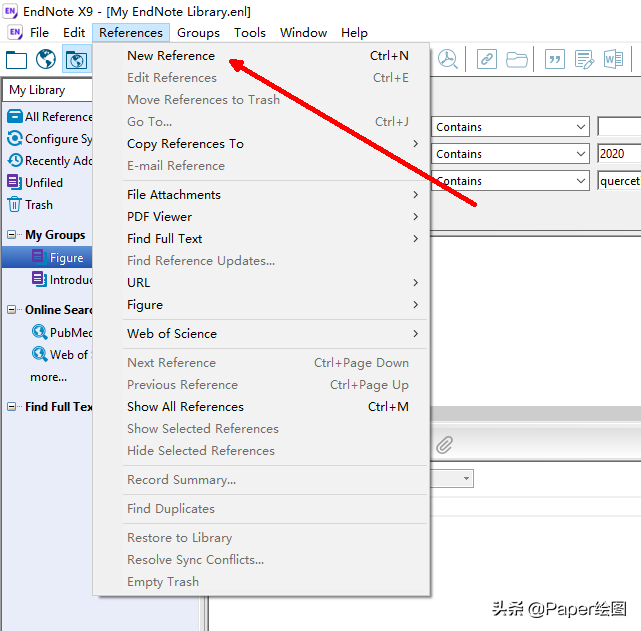Click the Local Library Mode folder icon
This screenshot has width=641, height=631.
click(x=16, y=60)
